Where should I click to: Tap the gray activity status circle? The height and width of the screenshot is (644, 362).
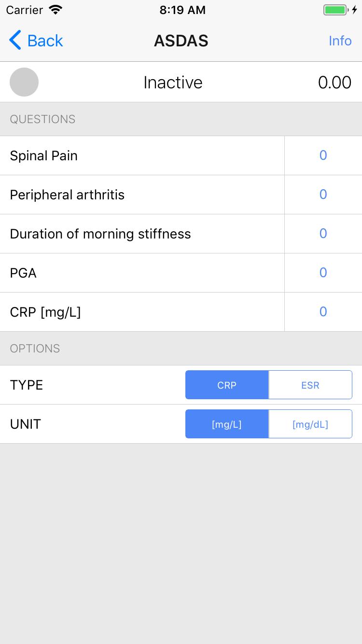(x=24, y=82)
